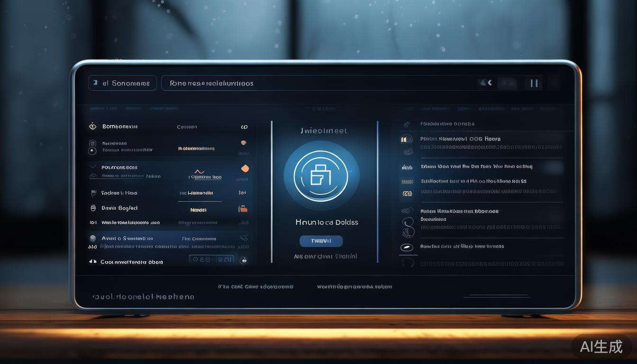Click the round icon beside "Avietl o Stumiuno"
This screenshot has height=364, width=637.
(92, 238)
